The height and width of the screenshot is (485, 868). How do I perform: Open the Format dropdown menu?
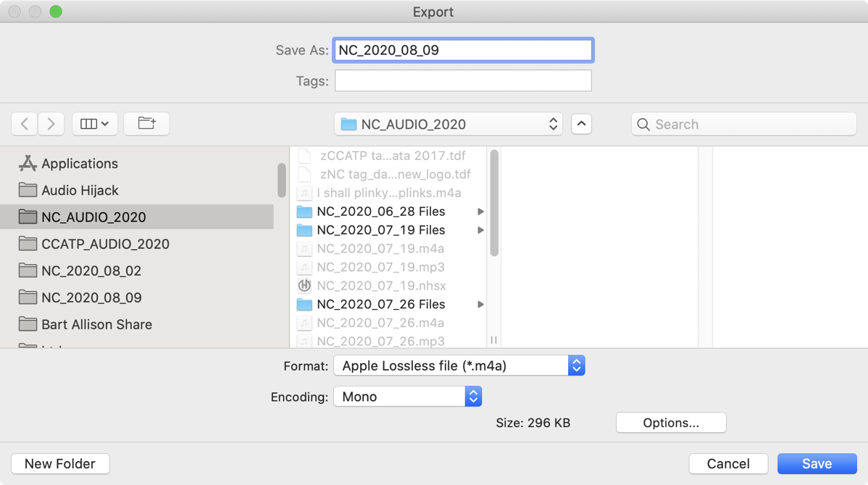click(x=459, y=366)
